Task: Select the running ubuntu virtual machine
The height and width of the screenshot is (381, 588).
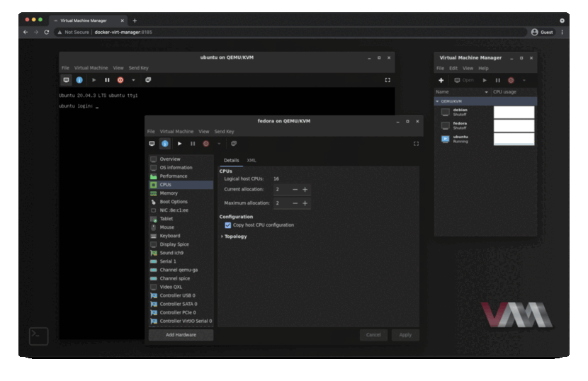Action: (485, 139)
